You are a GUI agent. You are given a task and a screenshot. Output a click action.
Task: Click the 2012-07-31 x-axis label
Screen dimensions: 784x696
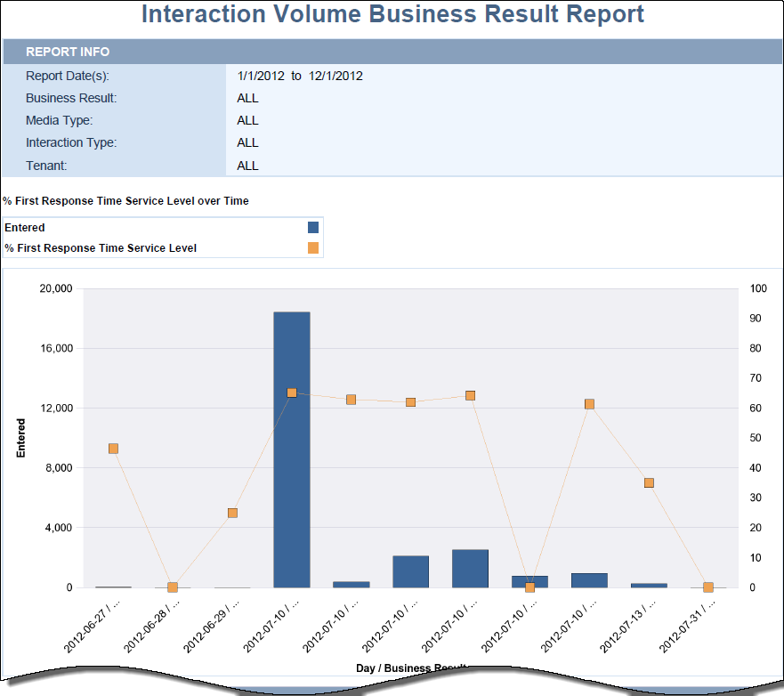pyautogui.click(x=687, y=625)
